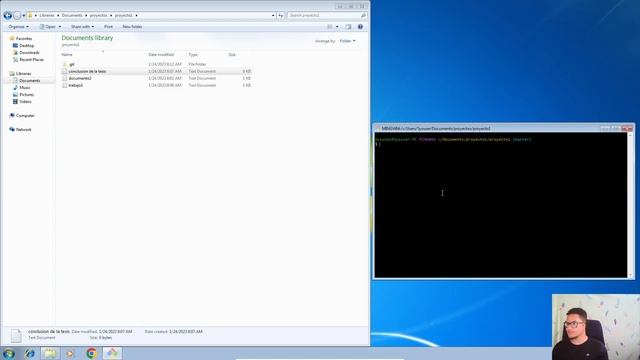
Task: Click the Date modified value in details pane
Action: pyautogui.click(x=116, y=331)
